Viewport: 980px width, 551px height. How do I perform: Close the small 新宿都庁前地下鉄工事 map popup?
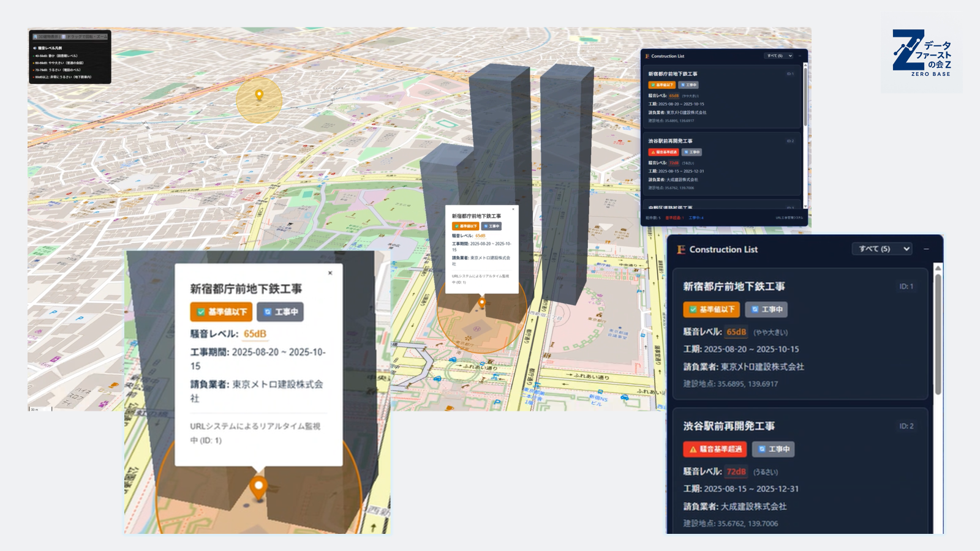tap(513, 209)
